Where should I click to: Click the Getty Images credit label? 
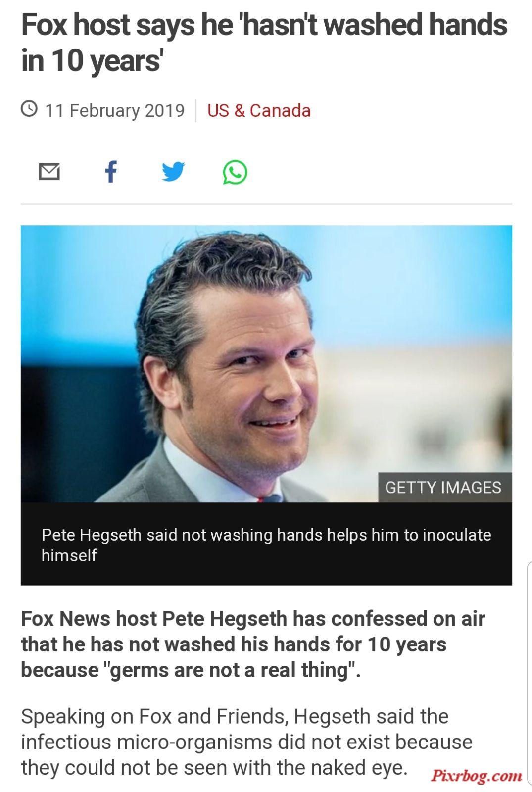[443, 487]
